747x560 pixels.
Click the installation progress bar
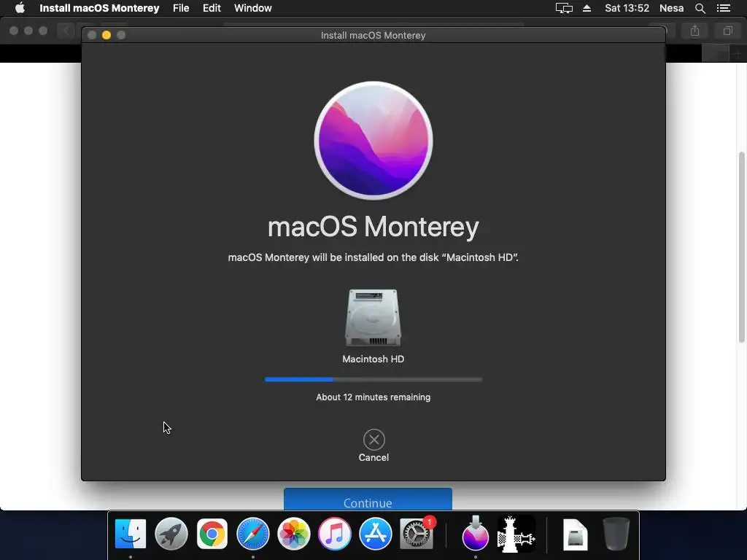(x=373, y=379)
